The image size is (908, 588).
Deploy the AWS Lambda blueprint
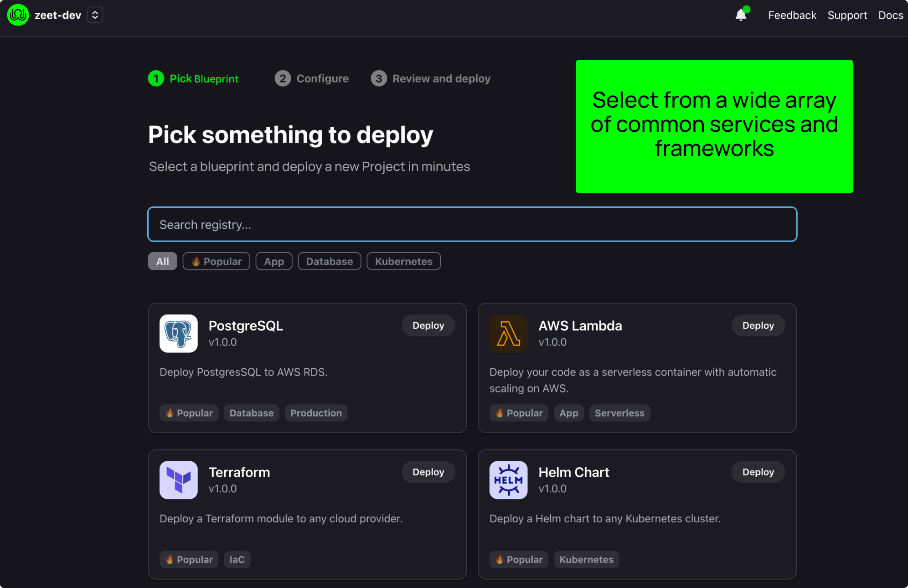pyautogui.click(x=758, y=325)
